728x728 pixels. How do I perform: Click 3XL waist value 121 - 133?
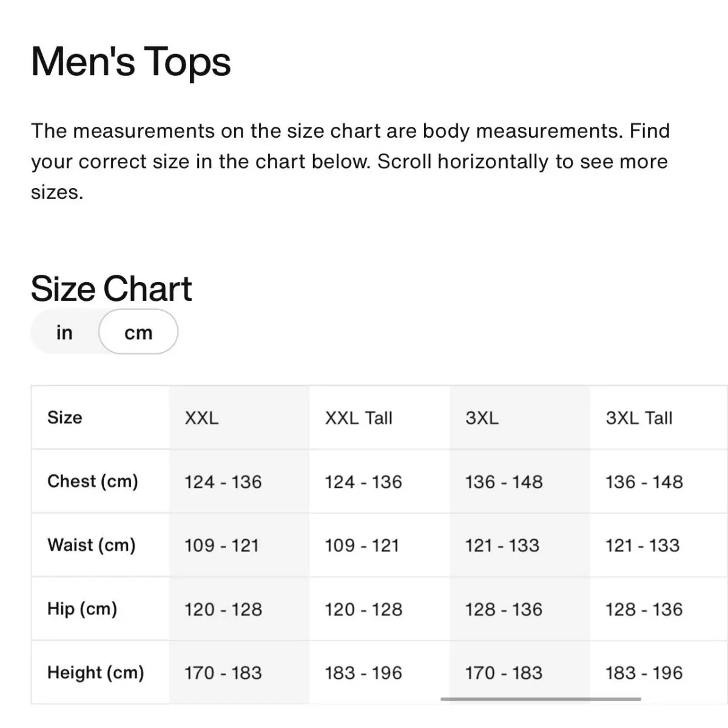502,545
